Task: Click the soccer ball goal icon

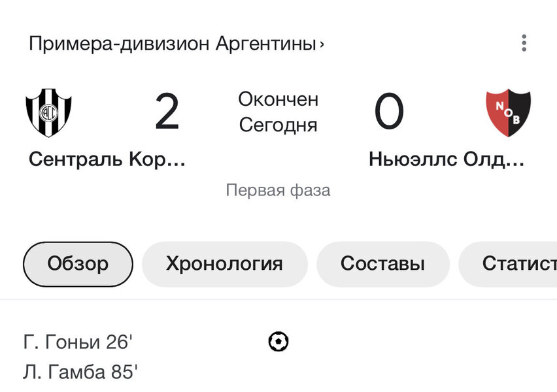Action: [278, 341]
